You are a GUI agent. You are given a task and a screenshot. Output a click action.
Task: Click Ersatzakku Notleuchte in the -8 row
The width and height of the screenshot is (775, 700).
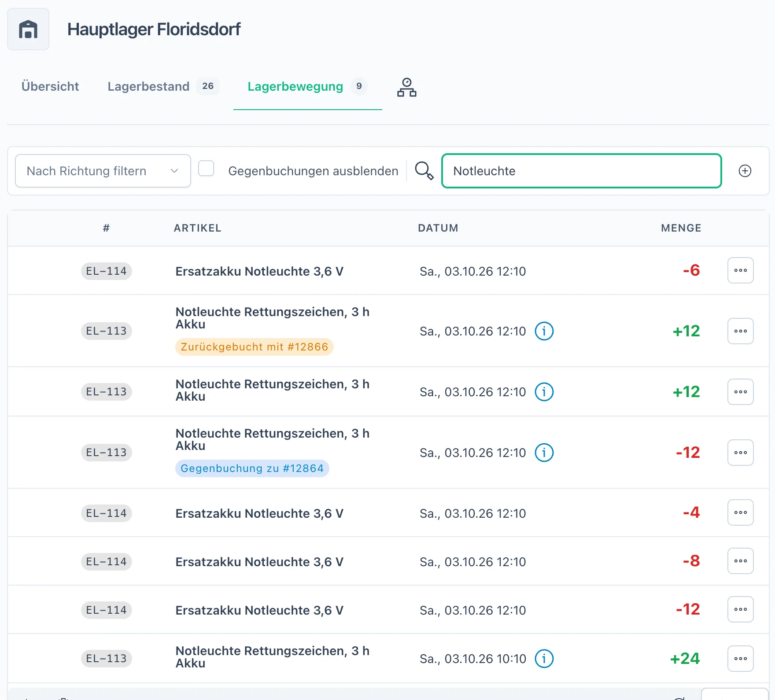coord(259,562)
